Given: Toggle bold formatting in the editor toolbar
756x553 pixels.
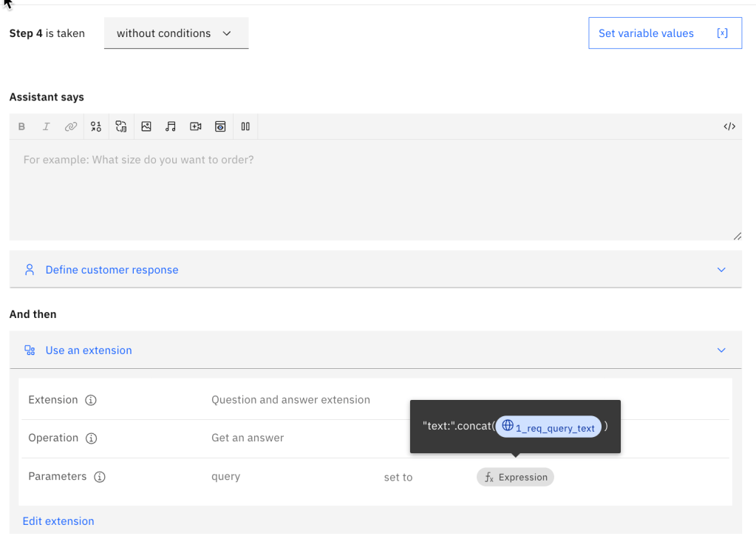Looking at the screenshot, I should pos(21,126).
